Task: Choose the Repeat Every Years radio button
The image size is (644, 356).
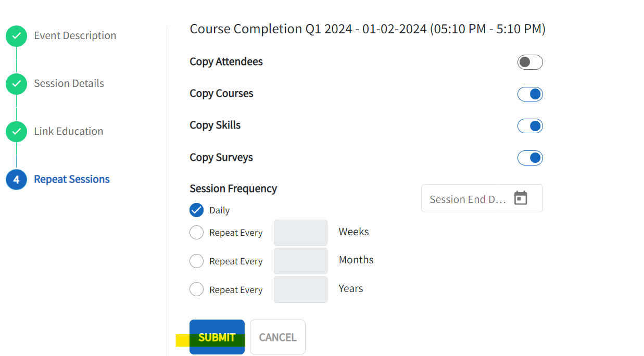Action: click(197, 289)
